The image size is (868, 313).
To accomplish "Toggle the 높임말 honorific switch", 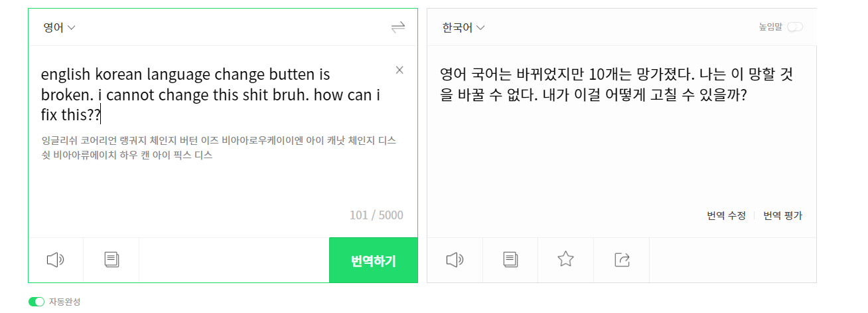I will [x=794, y=27].
